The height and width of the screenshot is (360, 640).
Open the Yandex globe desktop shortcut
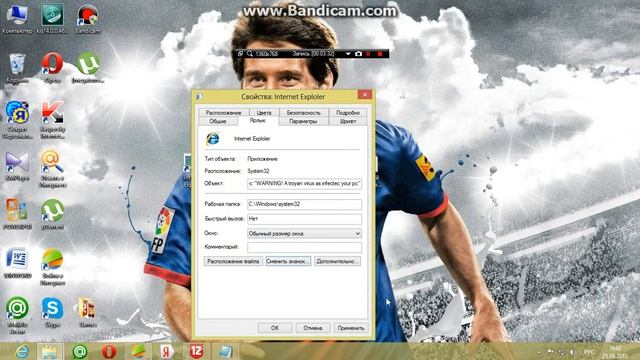17,119
